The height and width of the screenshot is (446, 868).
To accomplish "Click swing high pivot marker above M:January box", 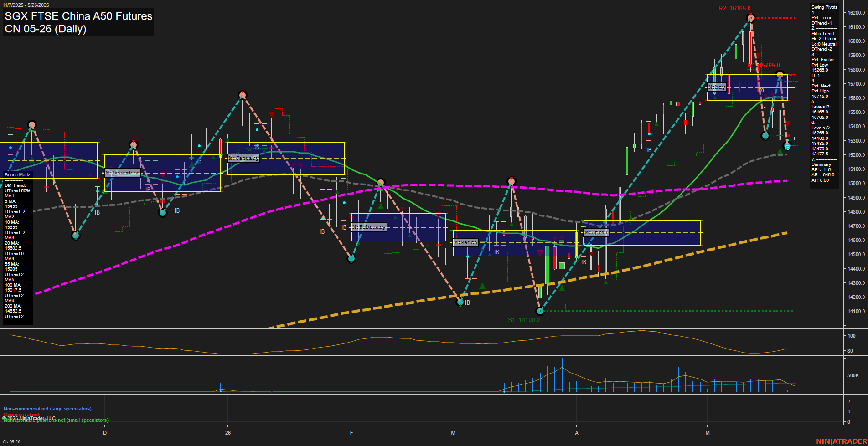I will point(243,95).
